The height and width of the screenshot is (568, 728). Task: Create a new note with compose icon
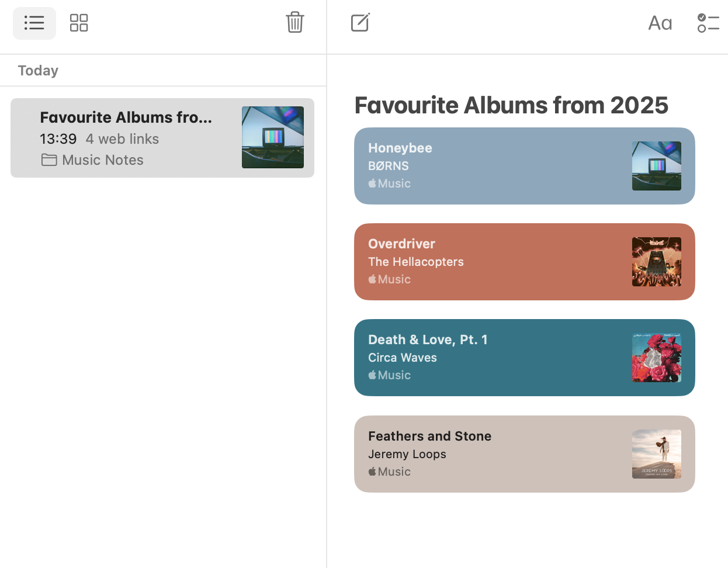(360, 23)
